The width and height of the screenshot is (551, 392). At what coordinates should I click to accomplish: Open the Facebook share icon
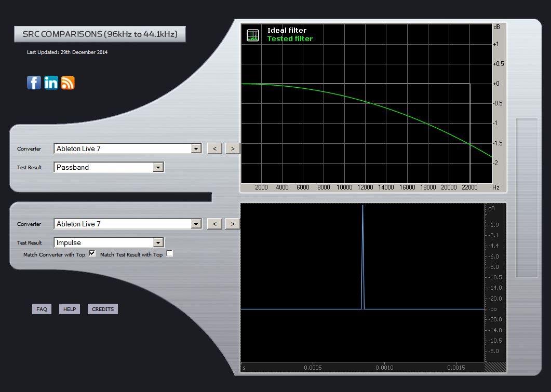click(34, 83)
